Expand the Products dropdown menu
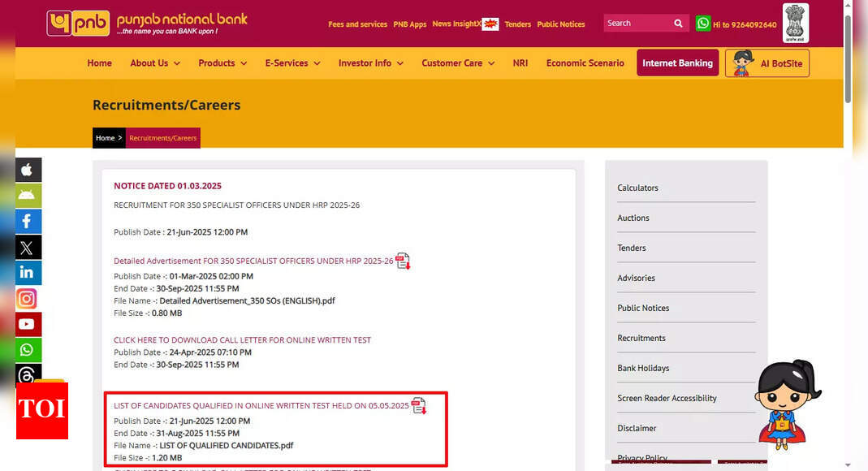This screenshot has height=471, width=868. [222, 63]
